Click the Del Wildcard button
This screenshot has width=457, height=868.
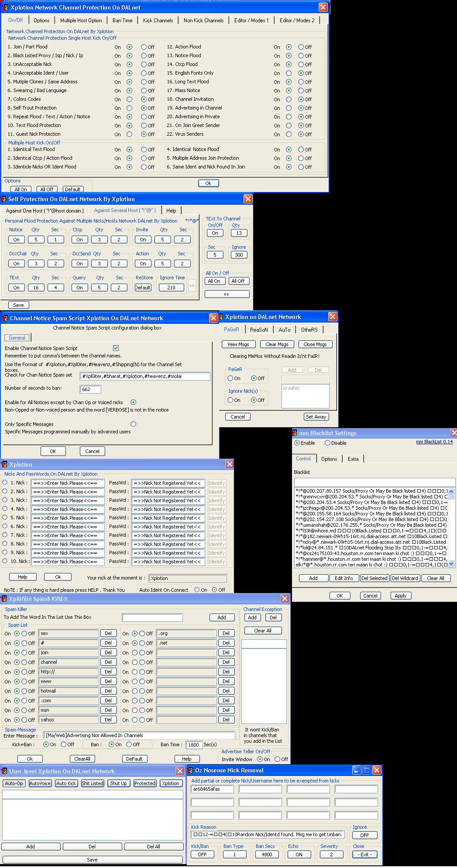pos(405,578)
